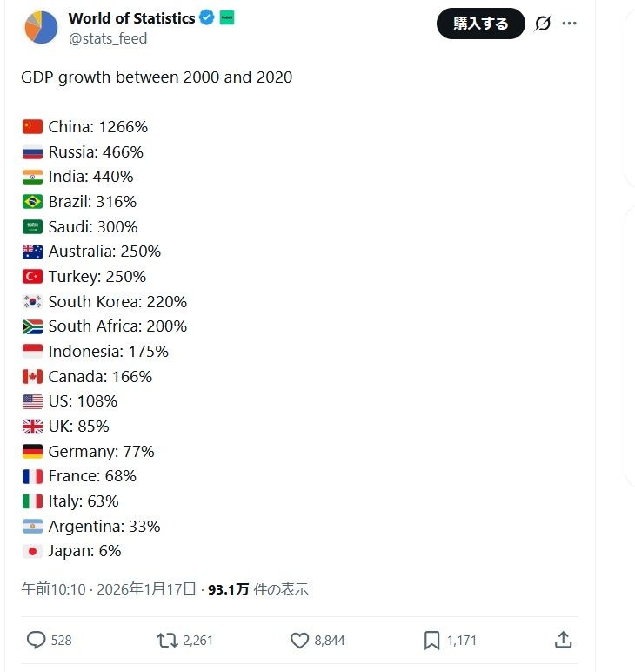Open the three-dot more options menu
The width and height of the screenshot is (635, 672).
coord(570,24)
